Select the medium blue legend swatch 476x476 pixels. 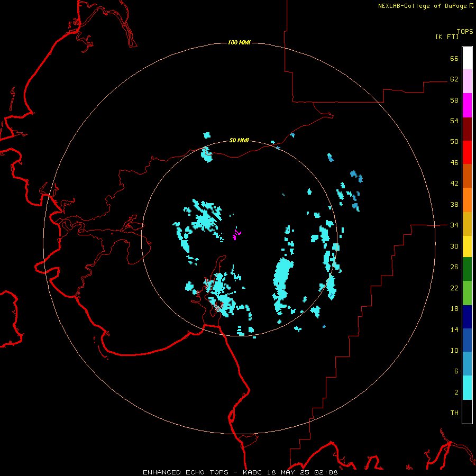coord(467,340)
